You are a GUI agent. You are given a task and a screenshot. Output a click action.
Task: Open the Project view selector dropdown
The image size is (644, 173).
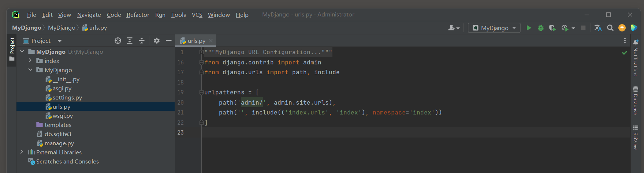pyautogui.click(x=42, y=41)
